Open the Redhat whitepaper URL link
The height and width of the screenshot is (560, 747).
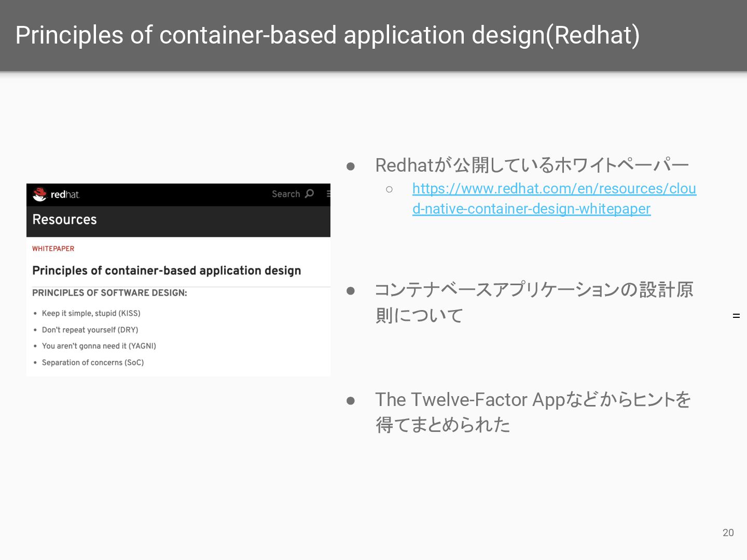click(x=554, y=199)
